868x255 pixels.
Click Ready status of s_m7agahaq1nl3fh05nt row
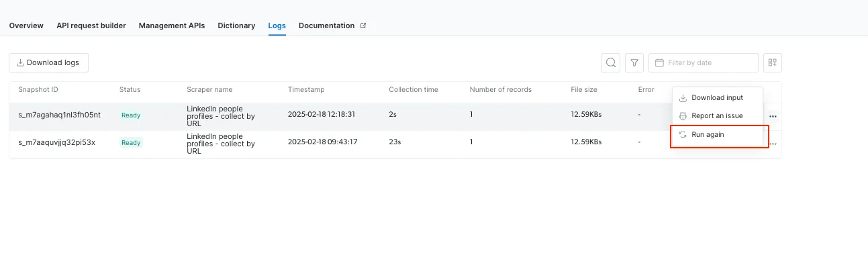(131, 115)
